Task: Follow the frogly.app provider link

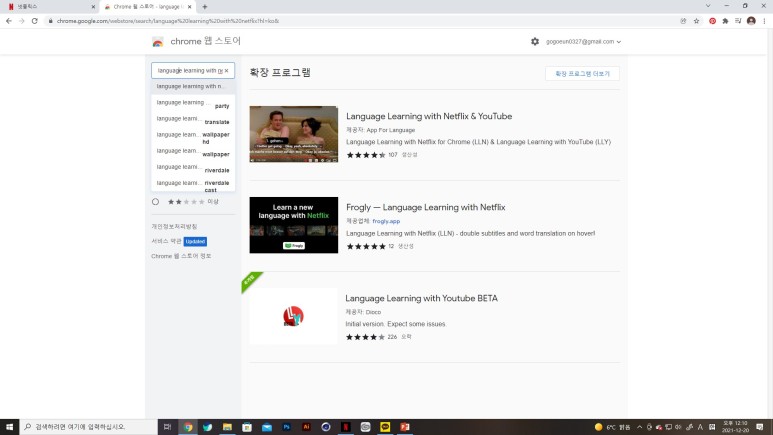Action: (386, 221)
